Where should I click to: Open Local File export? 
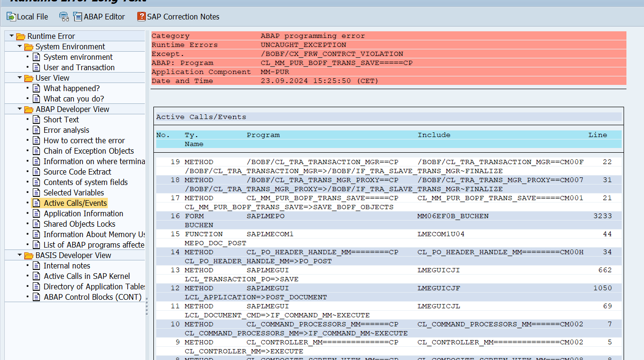click(x=28, y=17)
